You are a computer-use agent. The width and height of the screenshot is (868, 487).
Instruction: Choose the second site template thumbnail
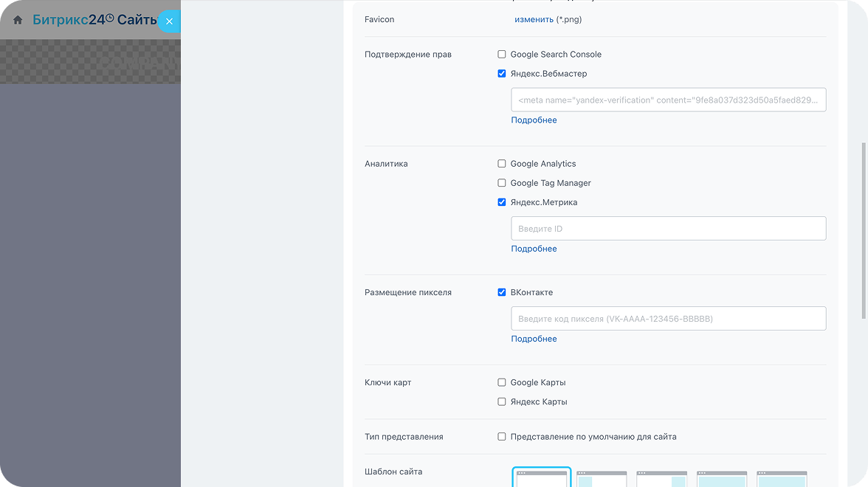coord(602,479)
